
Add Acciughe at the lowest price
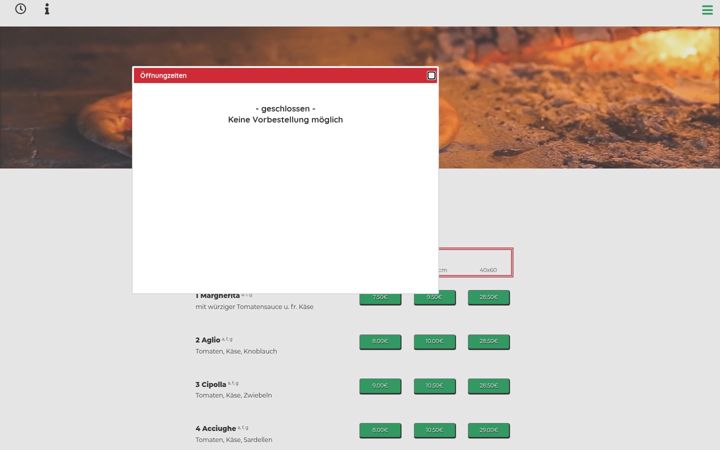pos(380,430)
